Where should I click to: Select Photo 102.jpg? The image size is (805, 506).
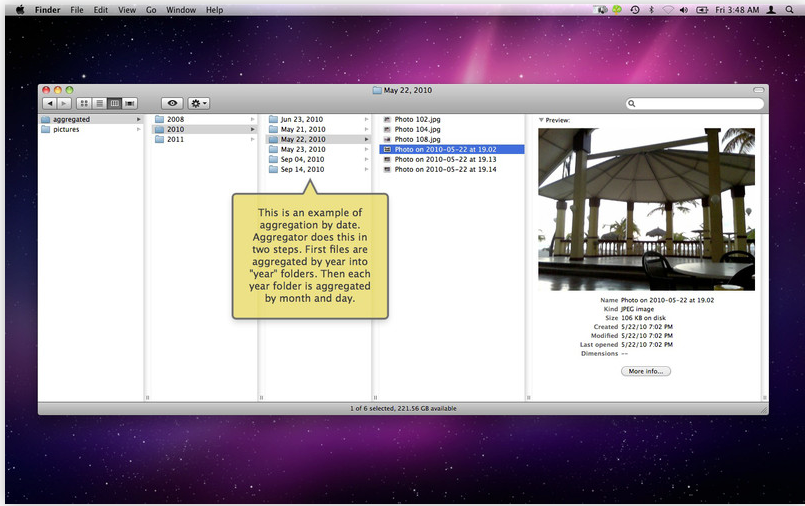[x=417, y=119]
